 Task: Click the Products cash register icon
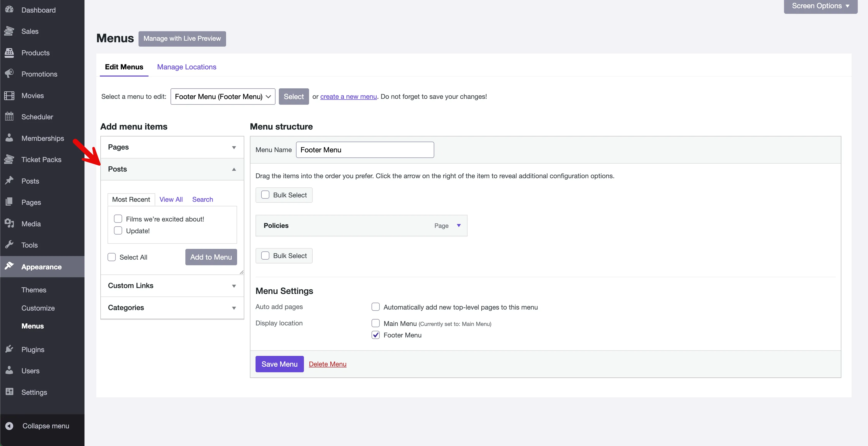click(x=9, y=52)
